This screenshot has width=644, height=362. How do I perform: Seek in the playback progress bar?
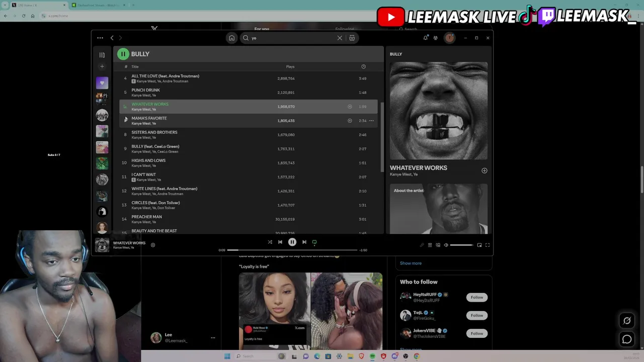point(292,250)
